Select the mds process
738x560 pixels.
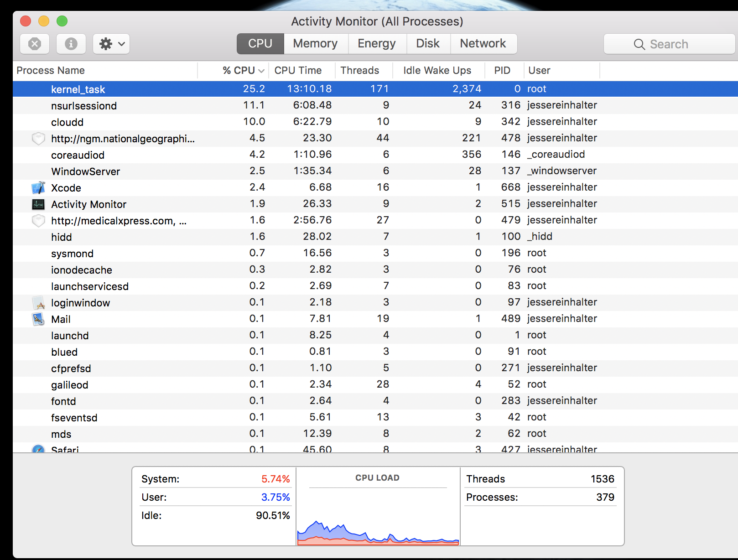(375, 434)
